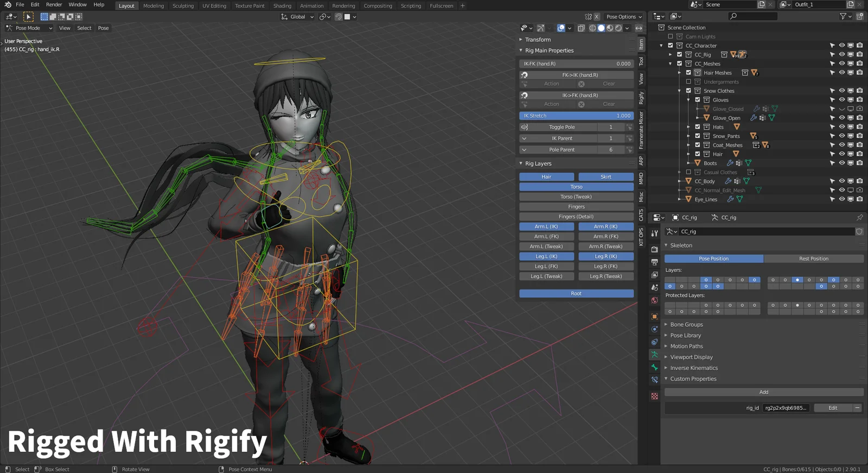Screen dimensions: 868x473
Task: Select solid viewport shading
Action: pos(601,28)
